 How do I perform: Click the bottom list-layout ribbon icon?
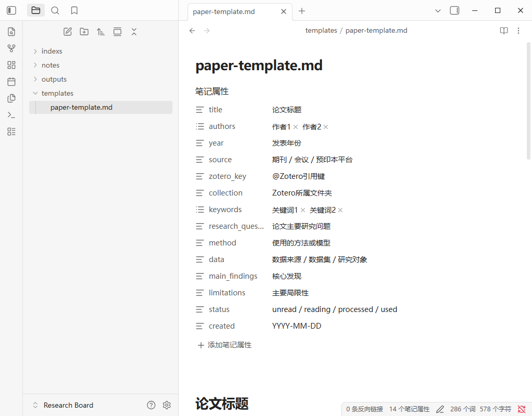11,132
